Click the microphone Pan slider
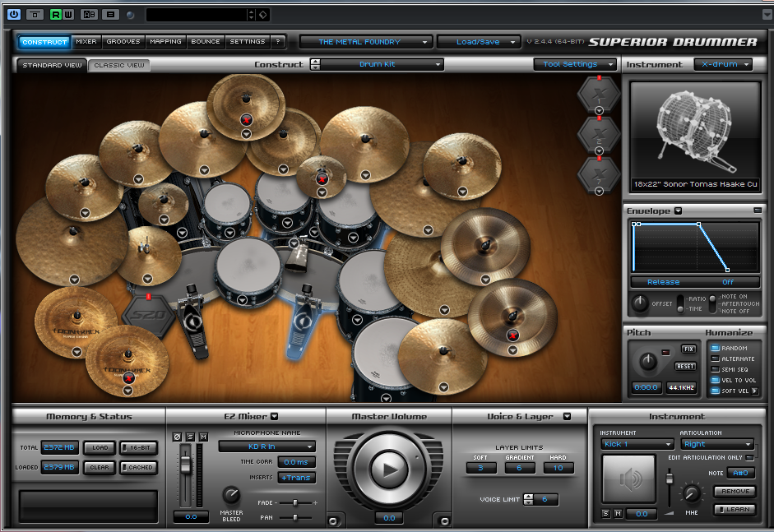The width and height of the screenshot is (774, 532). pyautogui.click(x=295, y=517)
